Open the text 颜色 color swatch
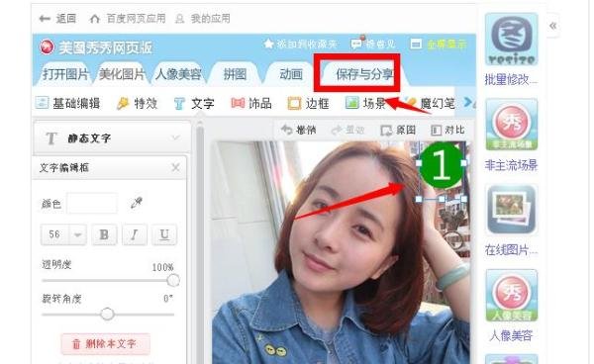594x364 pixels. 92,204
